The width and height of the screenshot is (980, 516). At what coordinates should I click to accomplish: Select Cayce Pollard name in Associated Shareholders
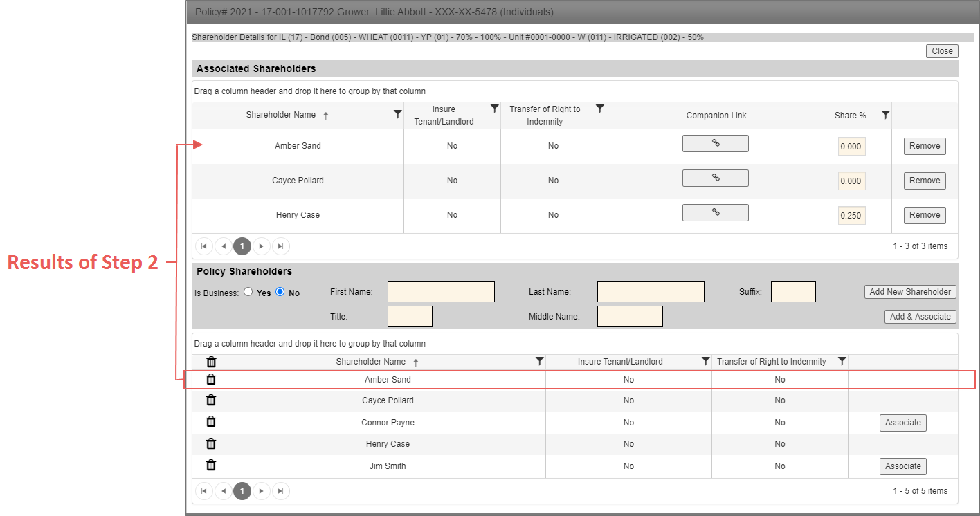(x=298, y=181)
